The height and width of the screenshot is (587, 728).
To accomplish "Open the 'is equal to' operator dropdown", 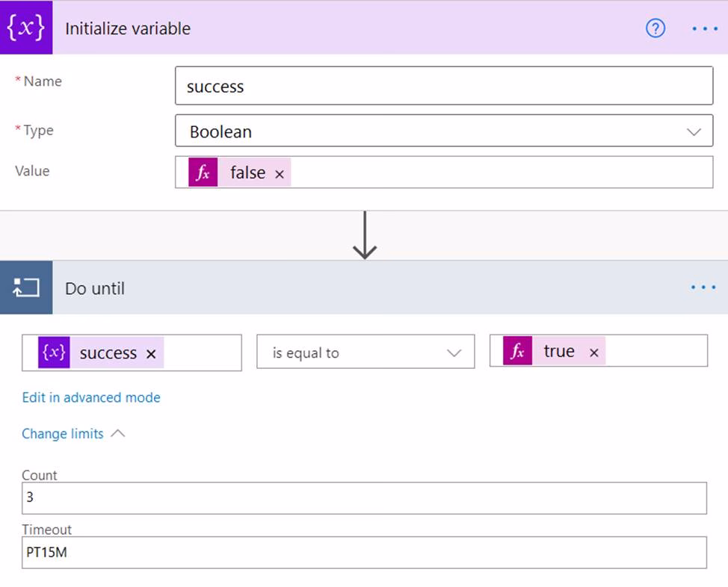I will click(365, 352).
